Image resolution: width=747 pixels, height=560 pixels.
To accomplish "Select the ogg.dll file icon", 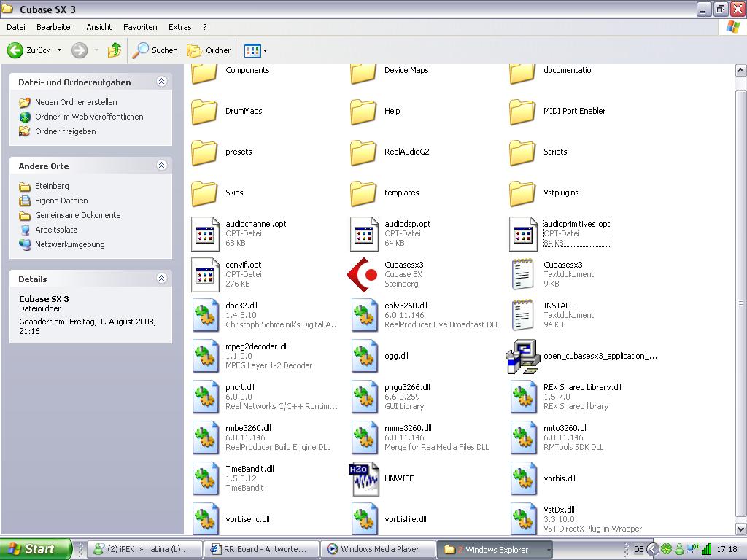I will click(x=365, y=356).
